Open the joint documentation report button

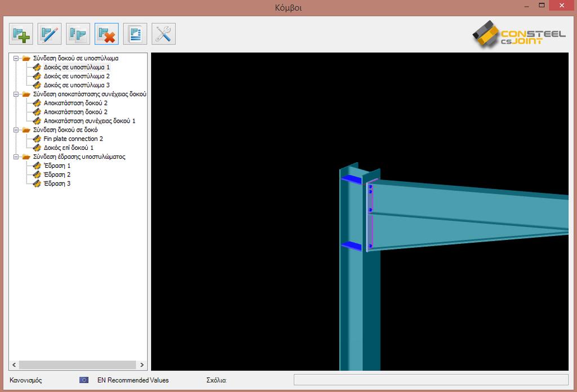(x=135, y=34)
